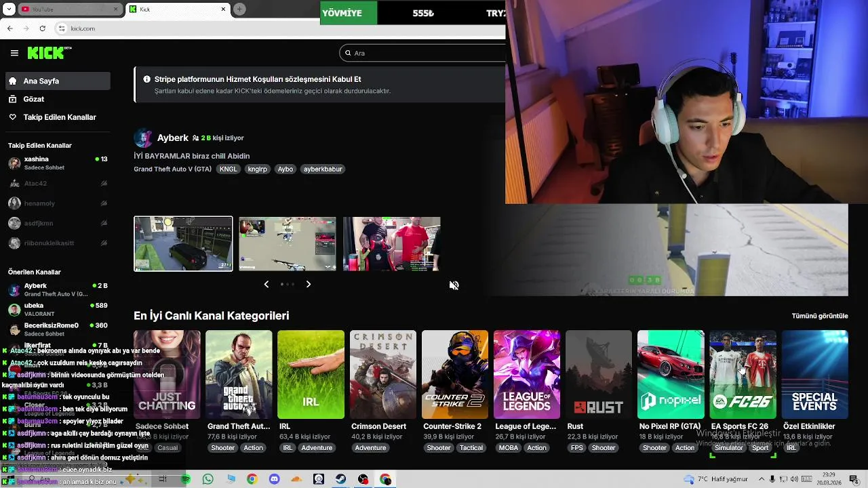Select third carousel thumbnail with red shirts

click(392, 244)
